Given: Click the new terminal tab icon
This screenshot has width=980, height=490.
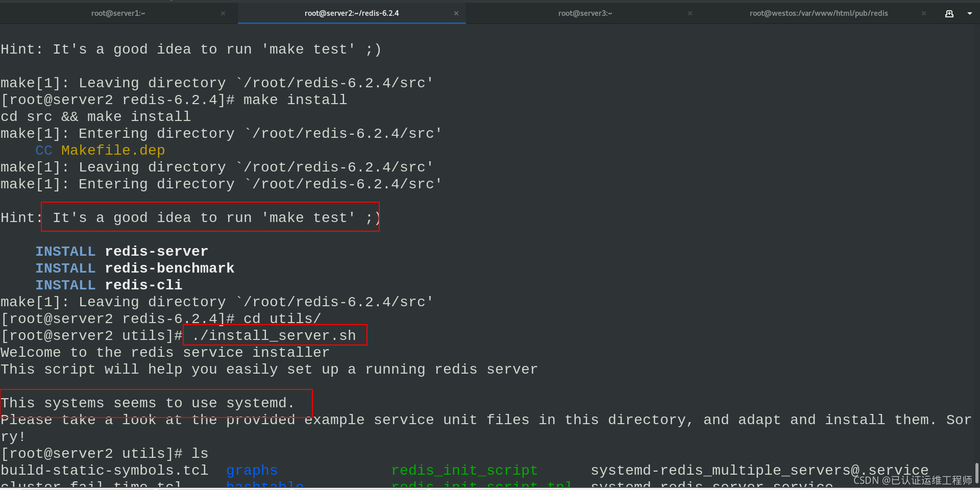Looking at the screenshot, I should click(x=949, y=14).
